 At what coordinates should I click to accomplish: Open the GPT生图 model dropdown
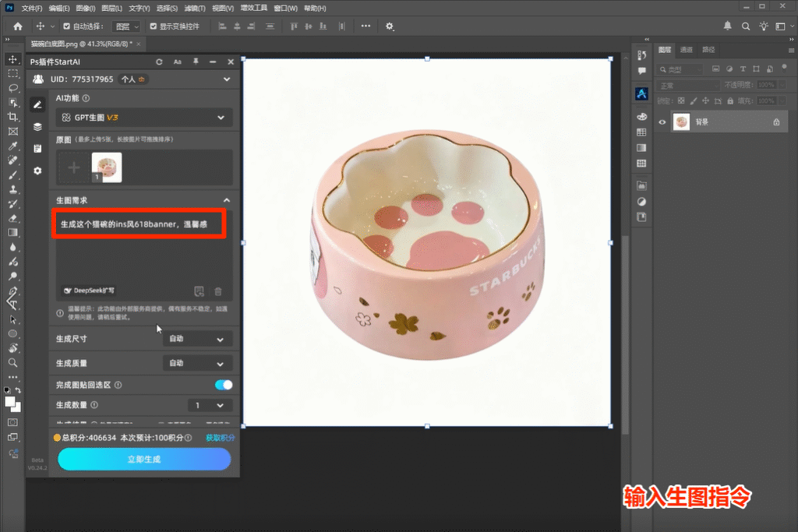(x=144, y=118)
